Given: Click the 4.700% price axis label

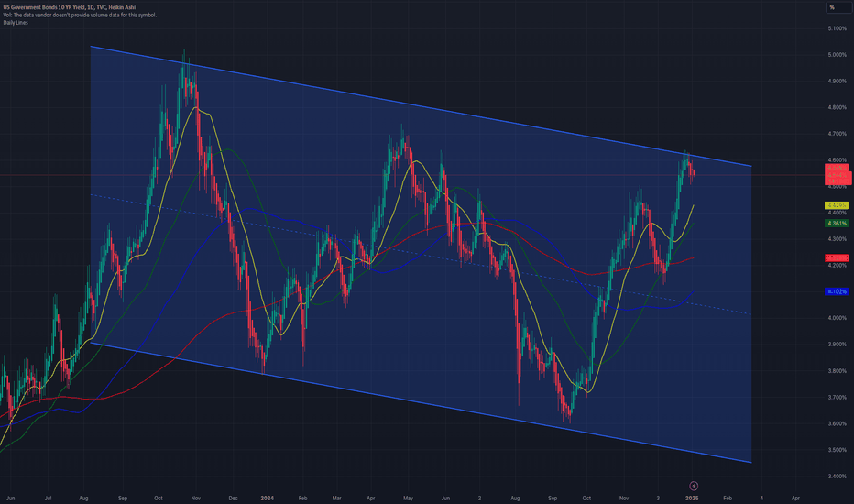Looking at the screenshot, I should (837, 134).
